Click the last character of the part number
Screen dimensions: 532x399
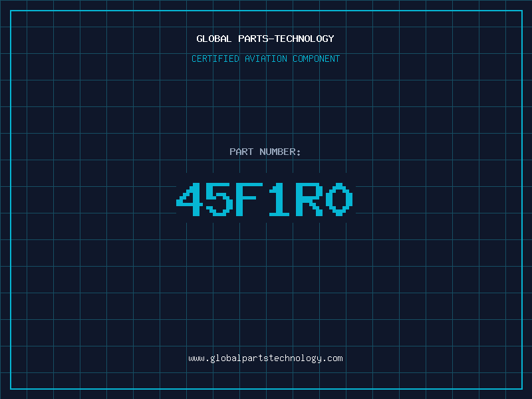pos(340,199)
